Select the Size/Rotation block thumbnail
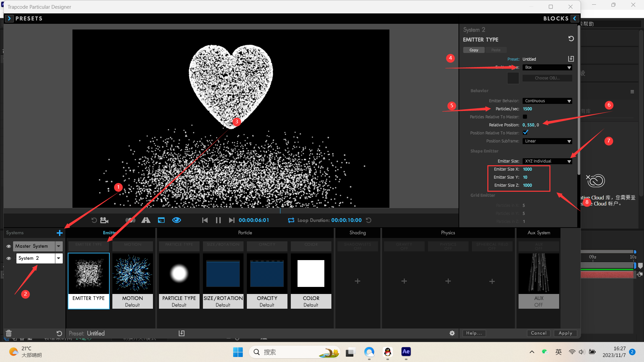This screenshot has width=644, height=362. click(x=223, y=281)
